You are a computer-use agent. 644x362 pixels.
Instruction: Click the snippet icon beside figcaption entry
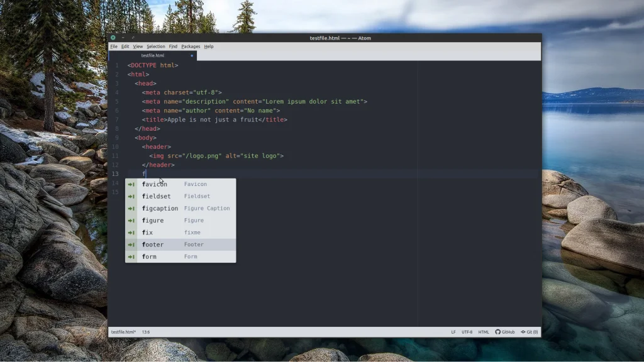pos(131,208)
